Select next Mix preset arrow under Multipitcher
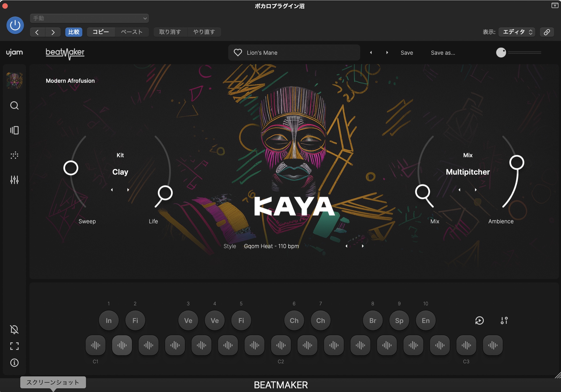 click(x=476, y=190)
